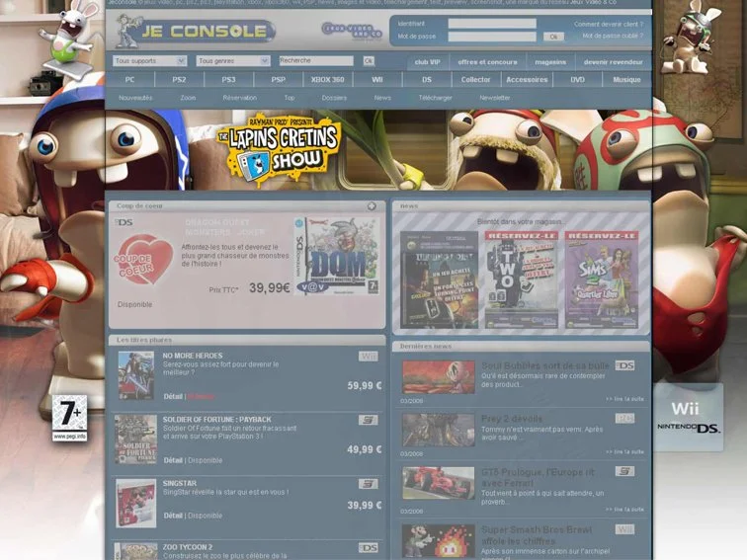Select the PS3 category tab

click(x=228, y=80)
